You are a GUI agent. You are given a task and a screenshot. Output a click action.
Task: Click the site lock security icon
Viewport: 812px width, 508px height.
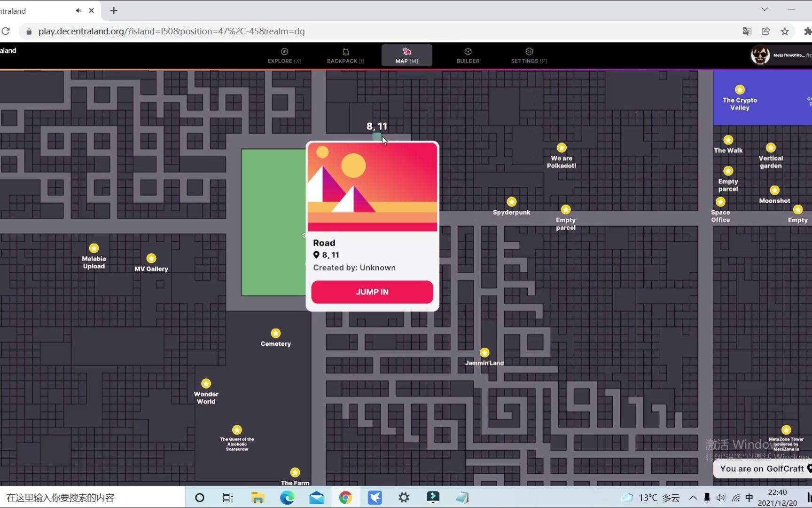pos(29,32)
